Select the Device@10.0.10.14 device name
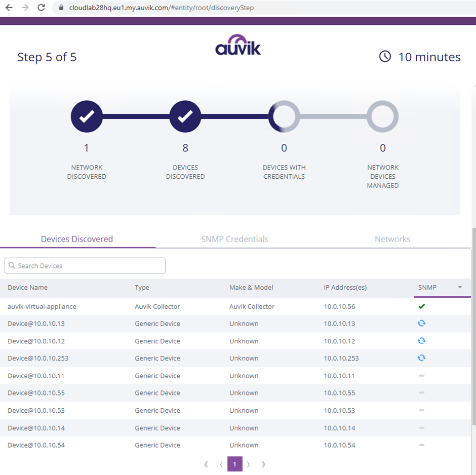 point(36,428)
